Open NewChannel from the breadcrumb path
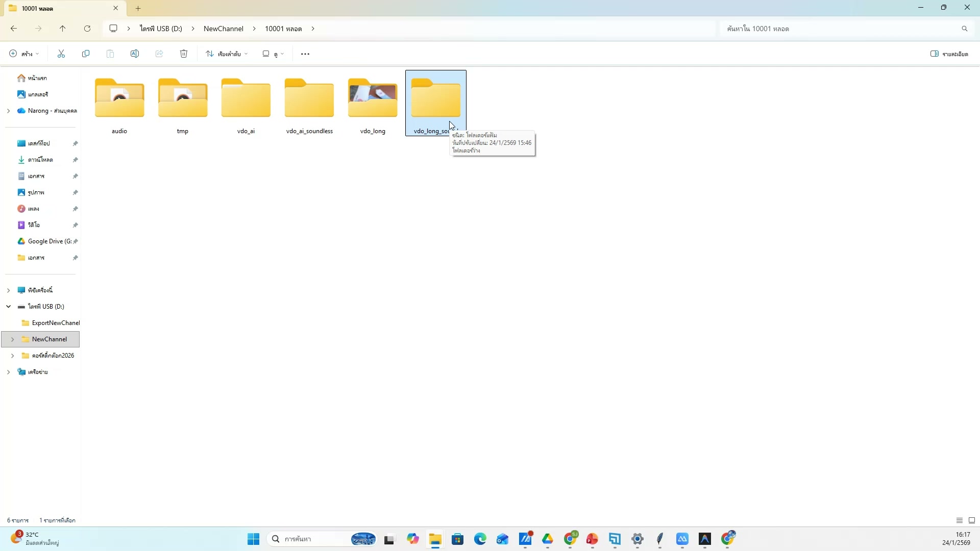980x551 pixels. [x=223, y=28]
